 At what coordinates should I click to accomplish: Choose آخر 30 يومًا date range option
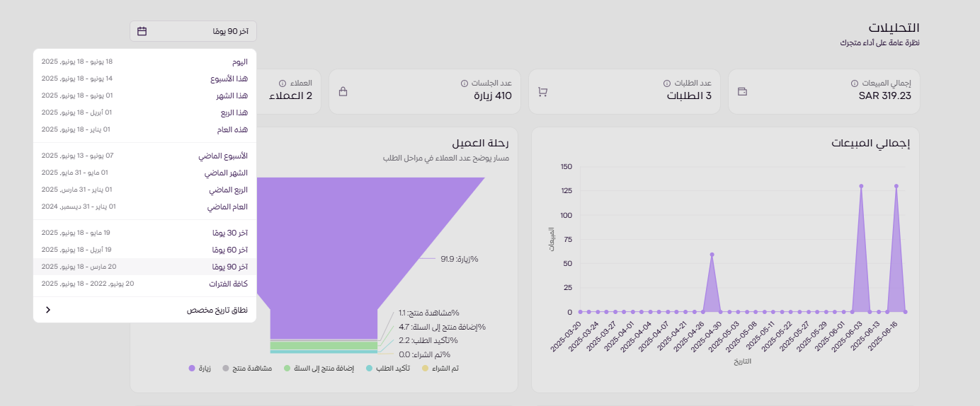[229, 233]
